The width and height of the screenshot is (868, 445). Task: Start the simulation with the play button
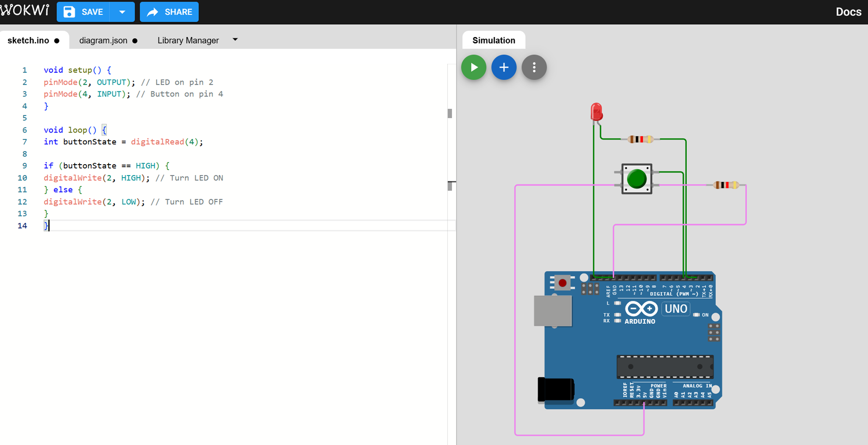coord(474,67)
